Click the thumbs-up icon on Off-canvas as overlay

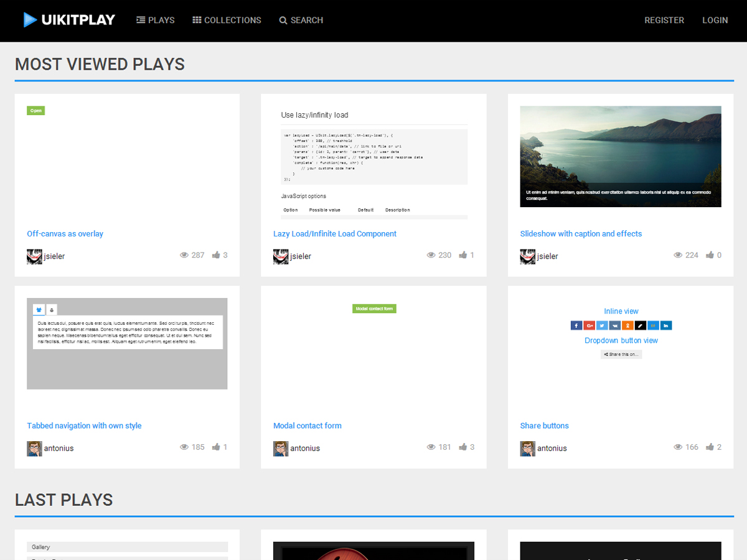216,255
